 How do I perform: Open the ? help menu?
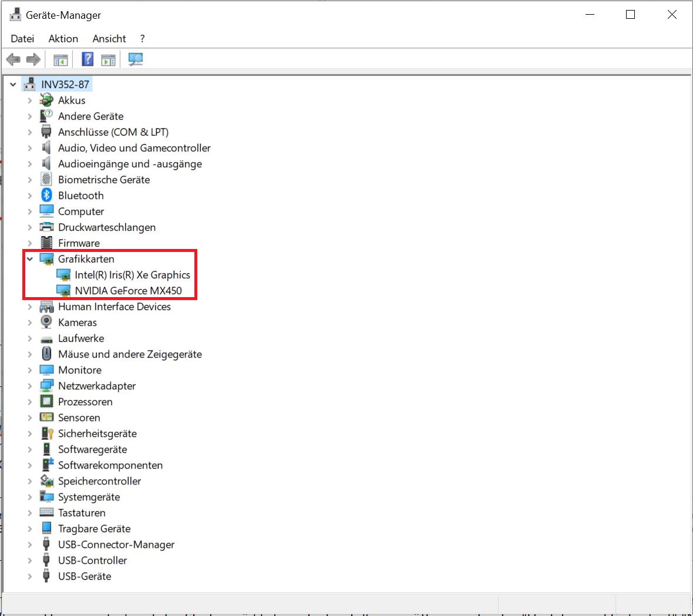[x=142, y=38]
